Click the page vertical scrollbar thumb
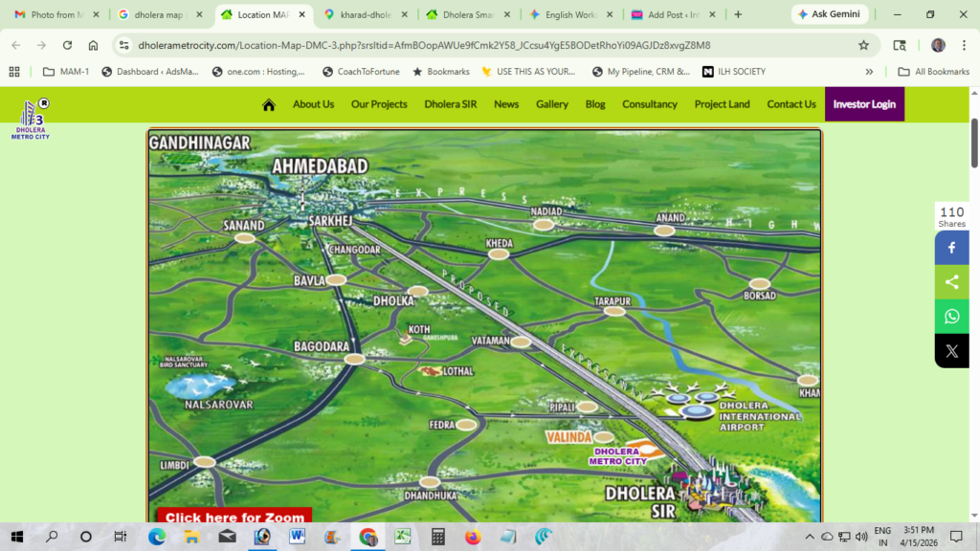The image size is (980, 551). [974, 143]
